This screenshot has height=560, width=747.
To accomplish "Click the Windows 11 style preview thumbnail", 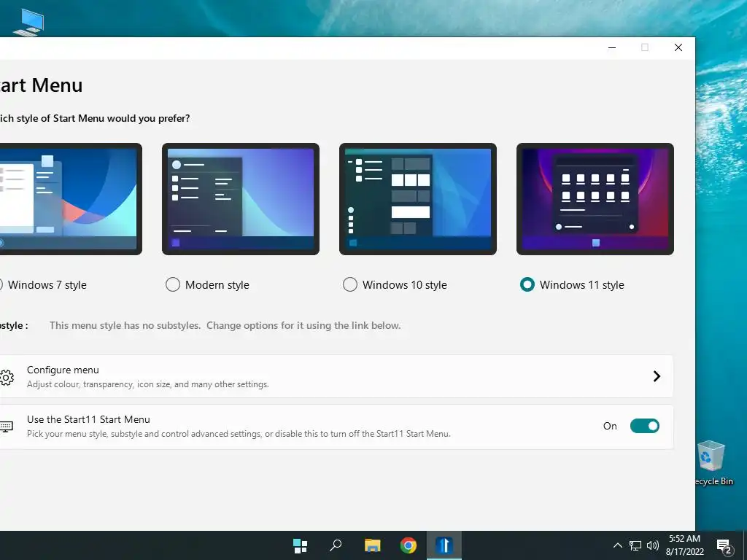I will tap(595, 199).
